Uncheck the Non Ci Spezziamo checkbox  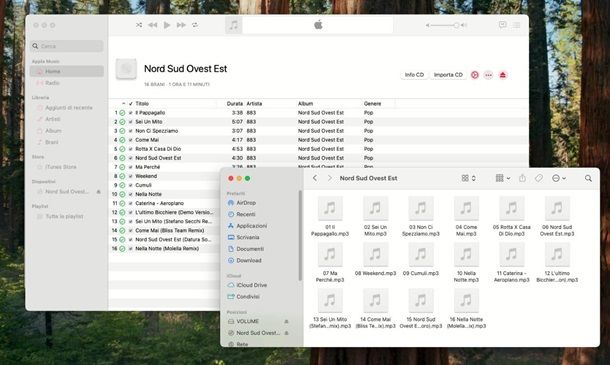[x=131, y=131]
